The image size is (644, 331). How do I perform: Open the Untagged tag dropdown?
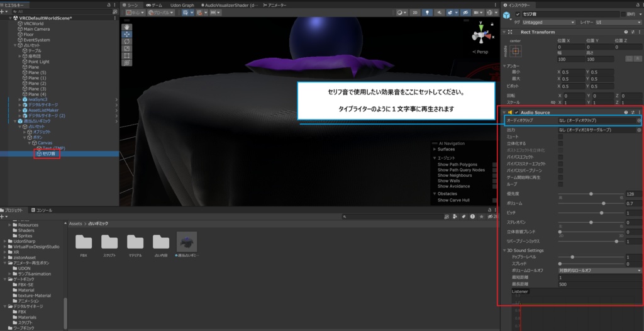pyautogui.click(x=548, y=22)
